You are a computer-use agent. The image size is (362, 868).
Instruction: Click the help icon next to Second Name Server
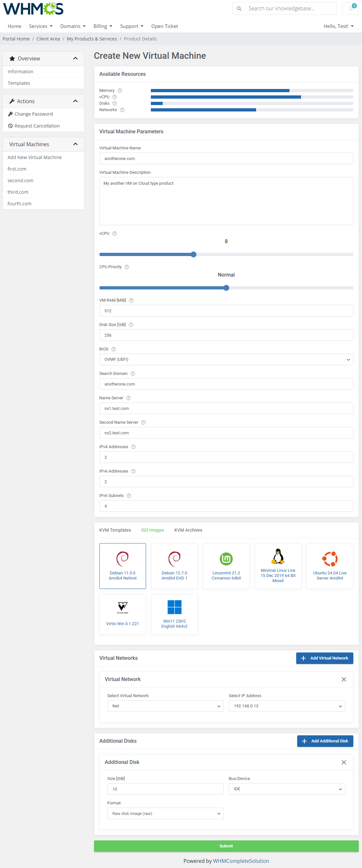143,422
